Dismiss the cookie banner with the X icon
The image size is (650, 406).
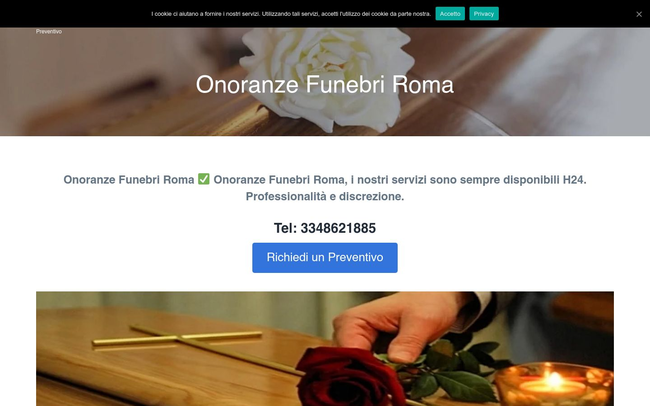[639, 14]
